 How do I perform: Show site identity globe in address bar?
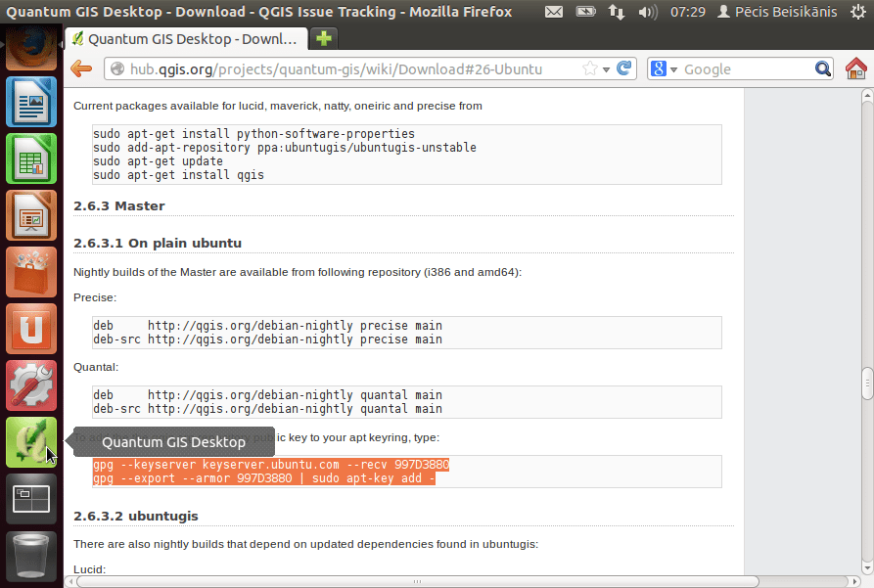pos(117,69)
